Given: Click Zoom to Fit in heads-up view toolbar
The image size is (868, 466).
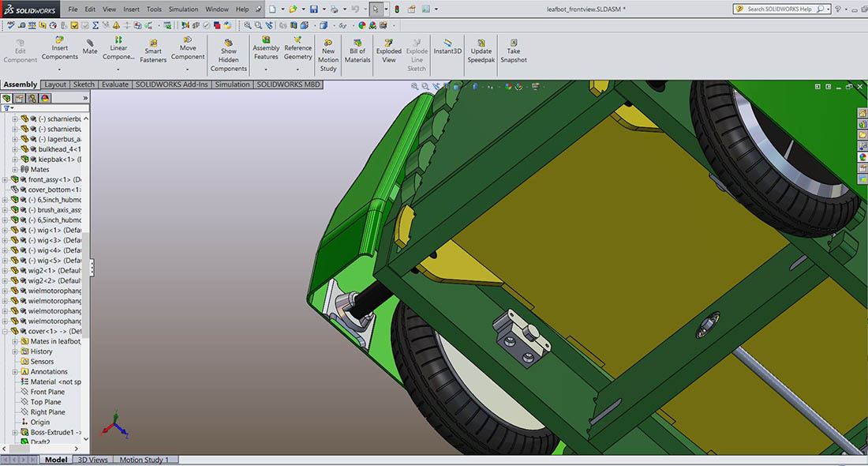Looking at the screenshot, I should tap(414, 86).
